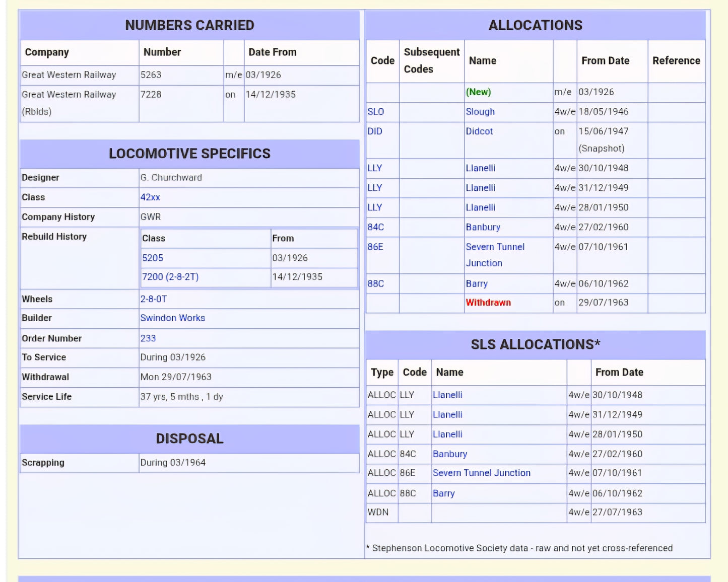Click the 88C shed code link

pyautogui.click(x=376, y=283)
